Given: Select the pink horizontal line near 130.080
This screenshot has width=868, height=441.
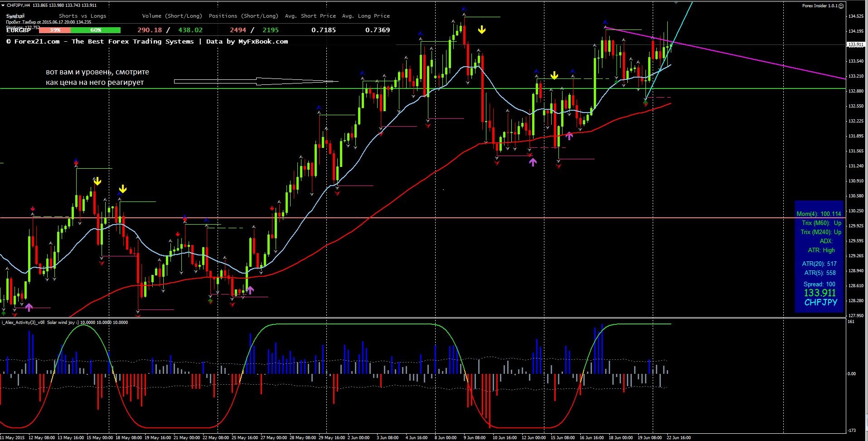Looking at the screenshot, I should pyautogui.click(x=423, y=218).
